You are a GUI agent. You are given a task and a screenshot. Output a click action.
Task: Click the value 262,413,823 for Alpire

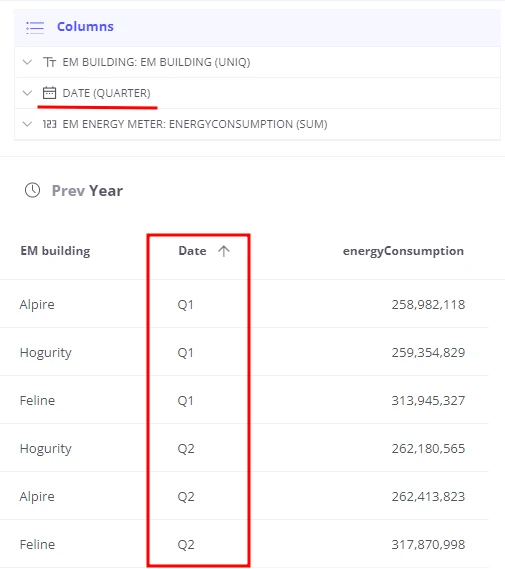pos(428,496)
